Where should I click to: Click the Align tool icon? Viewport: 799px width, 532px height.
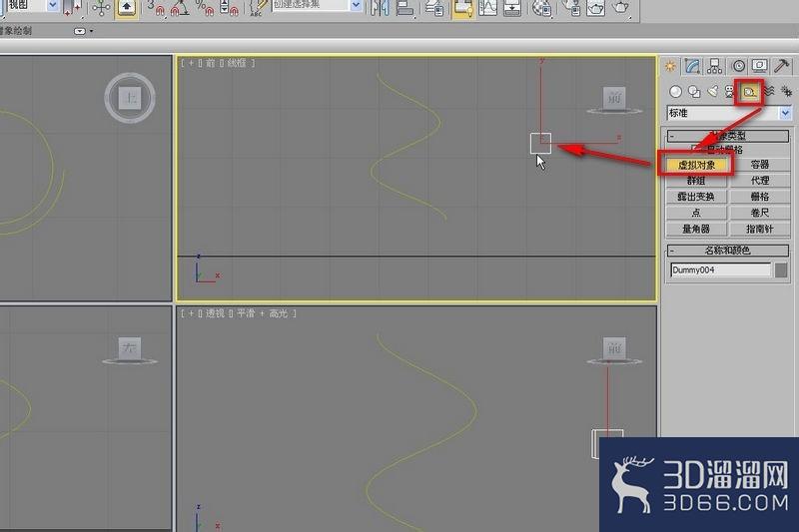404,8
